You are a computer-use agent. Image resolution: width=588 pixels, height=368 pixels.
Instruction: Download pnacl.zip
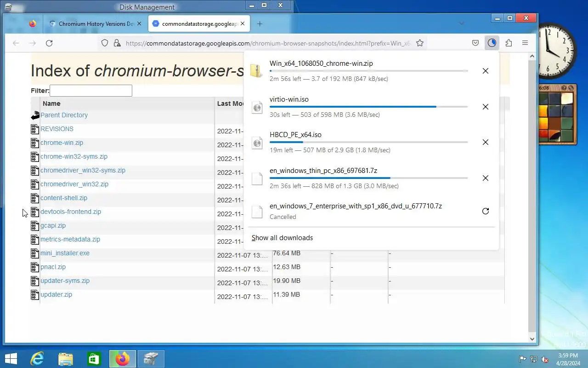pos(53,267)
